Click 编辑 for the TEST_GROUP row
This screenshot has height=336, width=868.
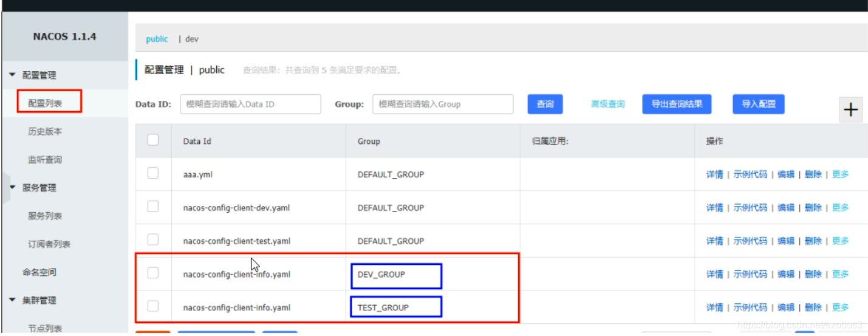pos(786,307)
